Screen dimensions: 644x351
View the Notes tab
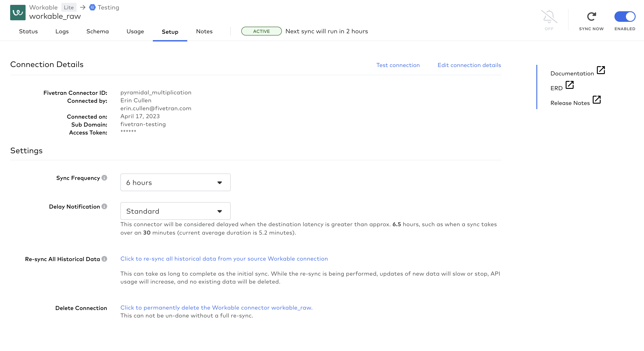click(x=204, y=32)
